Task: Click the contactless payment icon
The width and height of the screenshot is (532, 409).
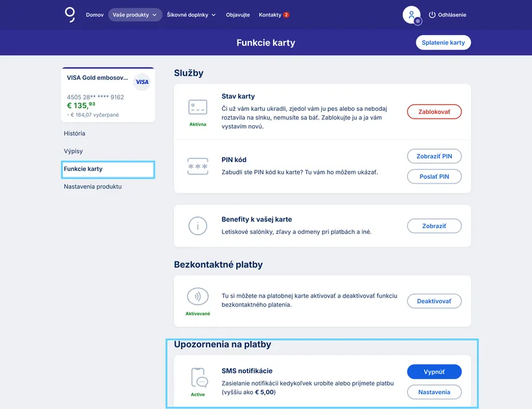Action: coord(198,297)
